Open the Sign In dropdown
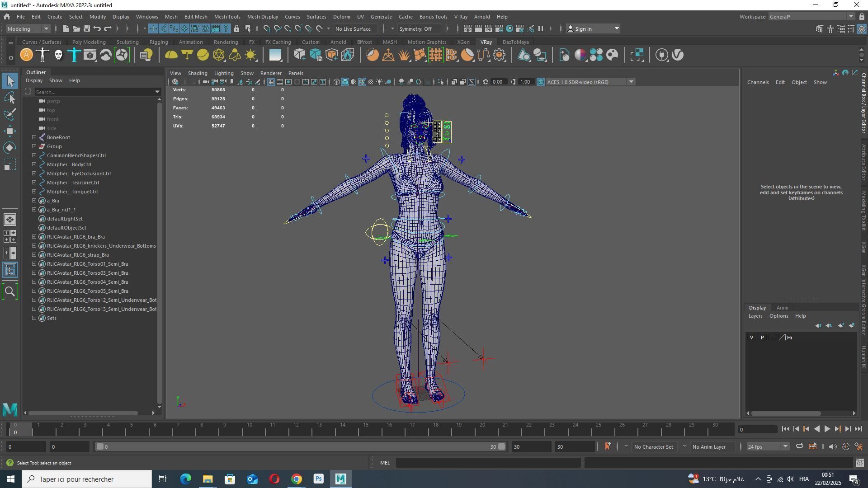 [x=593, y=29]
